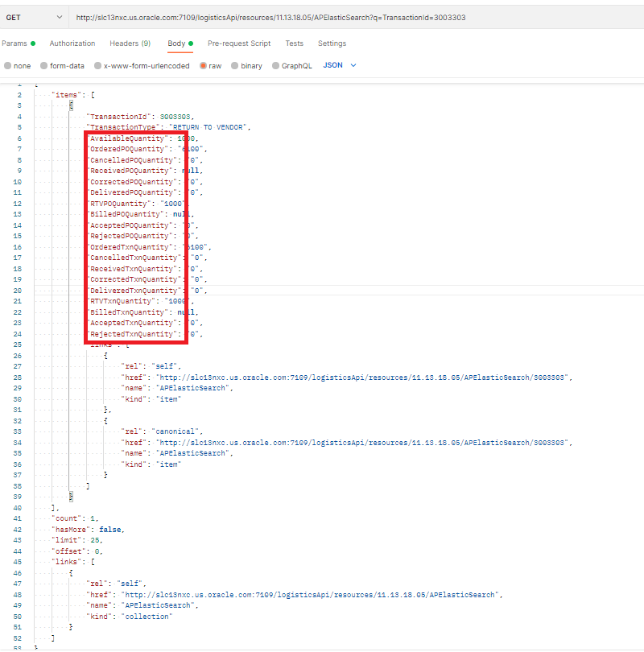Click the "canonical" rel value
The width and height of the screenshot is (644, 652).
[x=175, y=431]
